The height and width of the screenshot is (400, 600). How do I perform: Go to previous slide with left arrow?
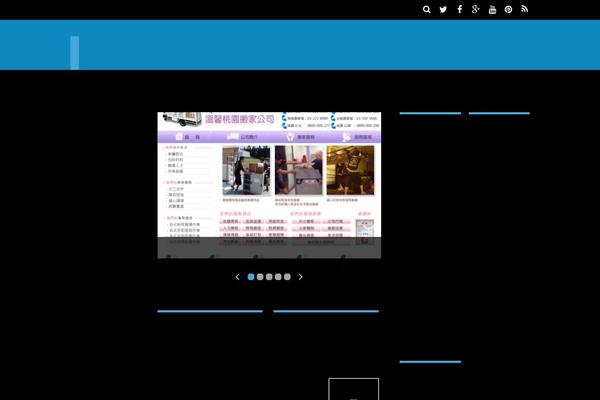click(238, 277)
